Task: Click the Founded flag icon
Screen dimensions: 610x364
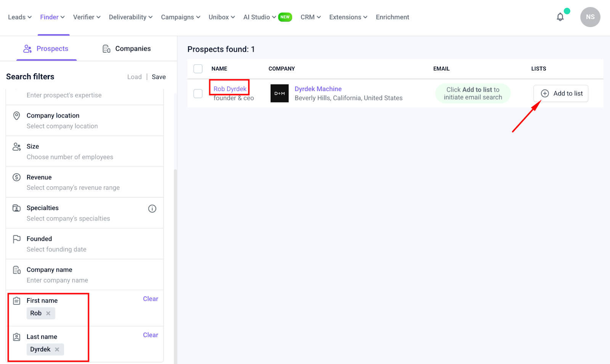Action: (x=16, y=239)
